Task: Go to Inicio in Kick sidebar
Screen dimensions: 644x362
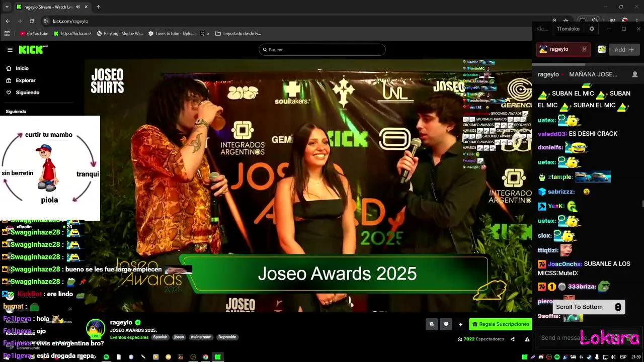Action: tap(22, 68)
